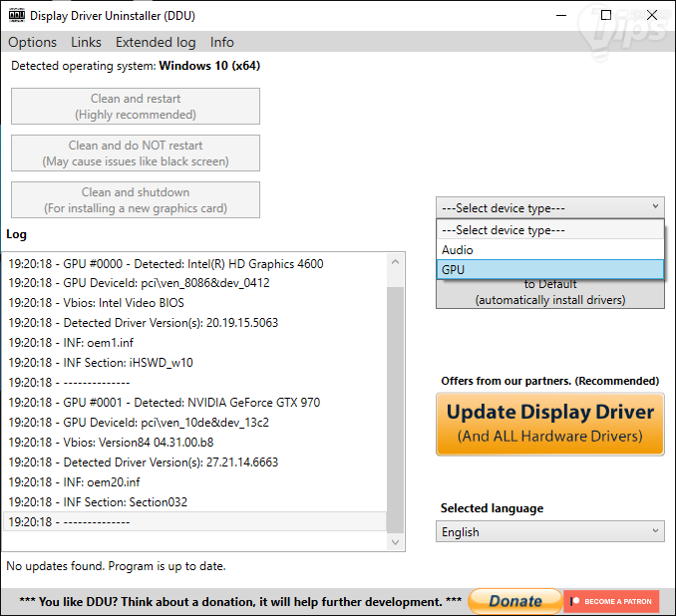Select GPU from device type list
This screenshot has height=616, width=676.
[550, 270]
